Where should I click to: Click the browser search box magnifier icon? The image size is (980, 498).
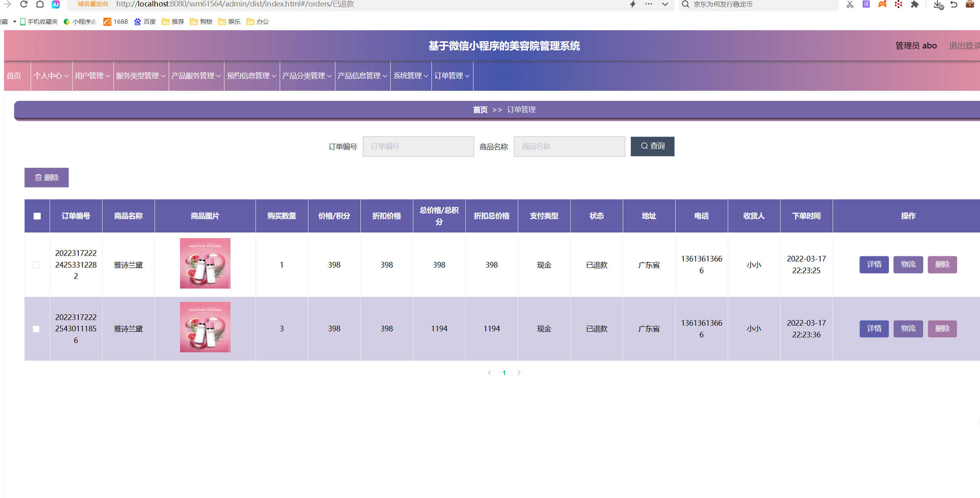click(x=685, y=4)
